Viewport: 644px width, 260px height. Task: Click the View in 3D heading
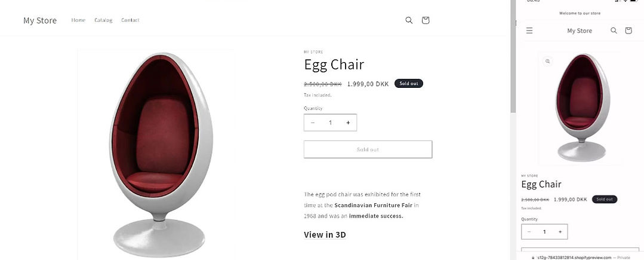point(325,234)
